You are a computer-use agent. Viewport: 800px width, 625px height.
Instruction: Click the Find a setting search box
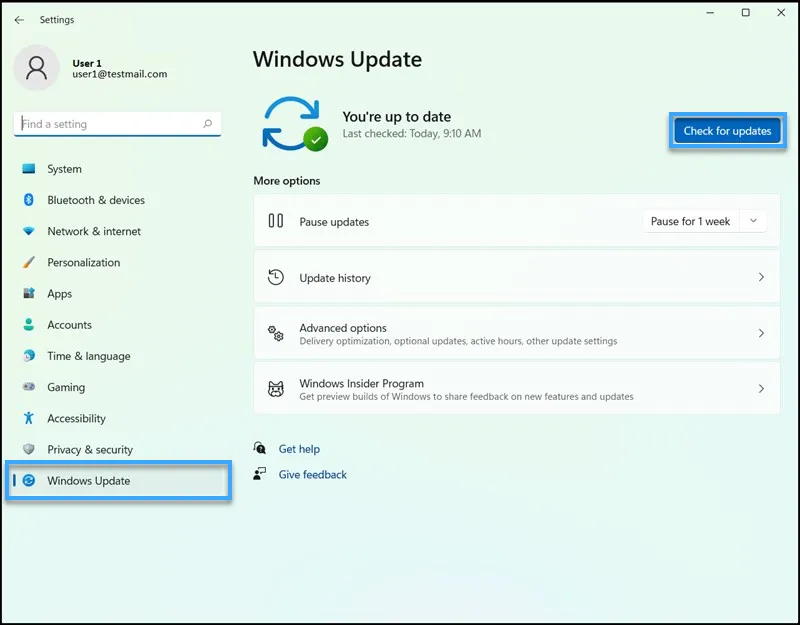[x=117, y=124]
